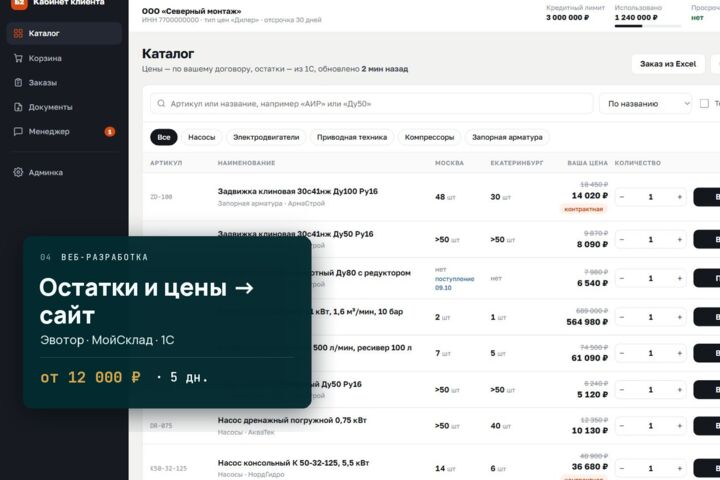This screenshot has height=480, width=720.
Task: Decrease quantity for the 6 540 ₽ row
Action: (x=622, y=278)
